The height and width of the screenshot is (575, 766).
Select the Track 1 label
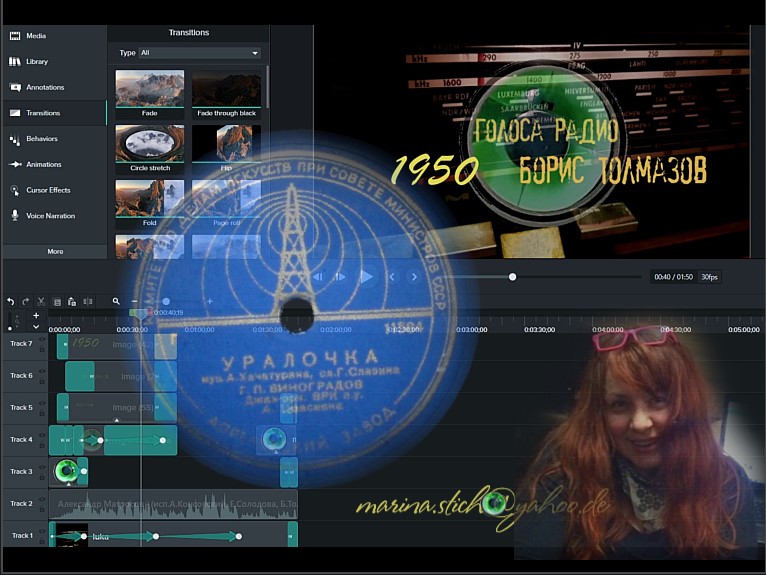[22, 536]
